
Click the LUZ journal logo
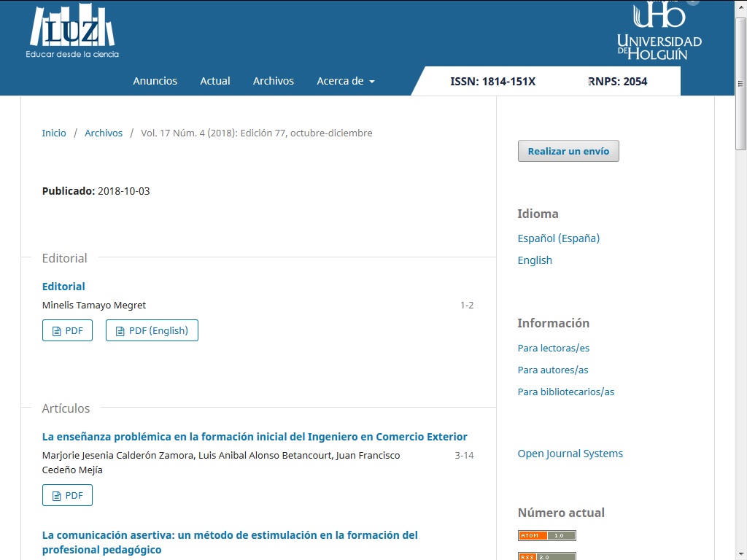pos(72,31)
